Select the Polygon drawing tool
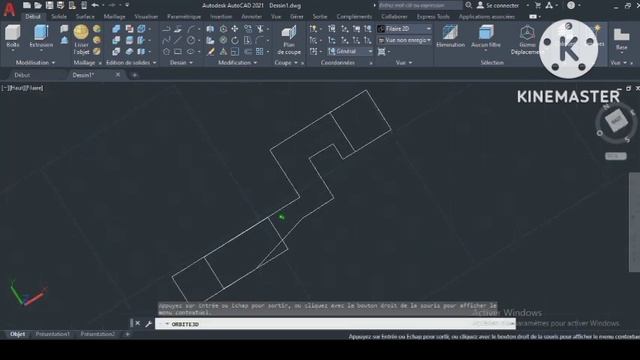The image size is (640, 360). click(166, 52)
